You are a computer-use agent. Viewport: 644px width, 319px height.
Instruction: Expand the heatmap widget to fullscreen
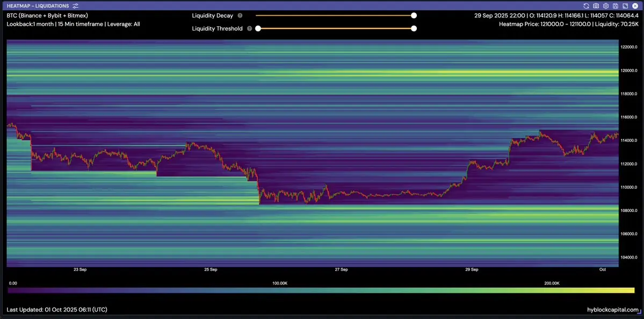tap(625, 6)
